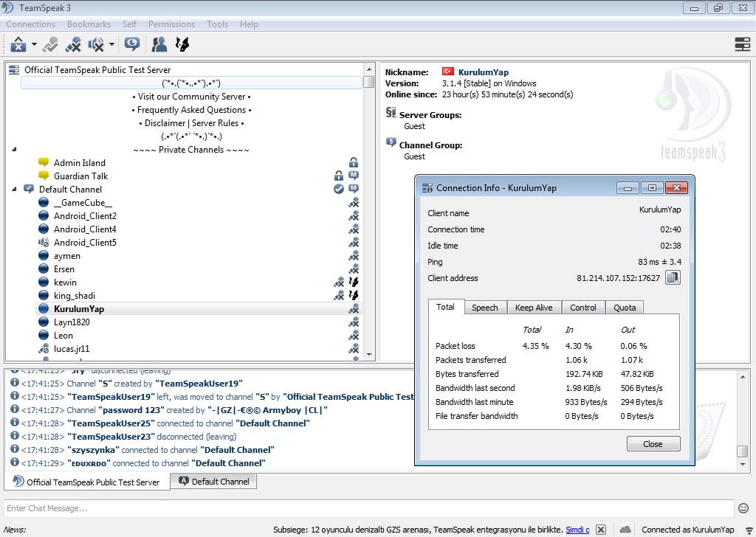Open the Disclaimer | Server Rules channel
756x537 pixels.
(x=191, y=122)
